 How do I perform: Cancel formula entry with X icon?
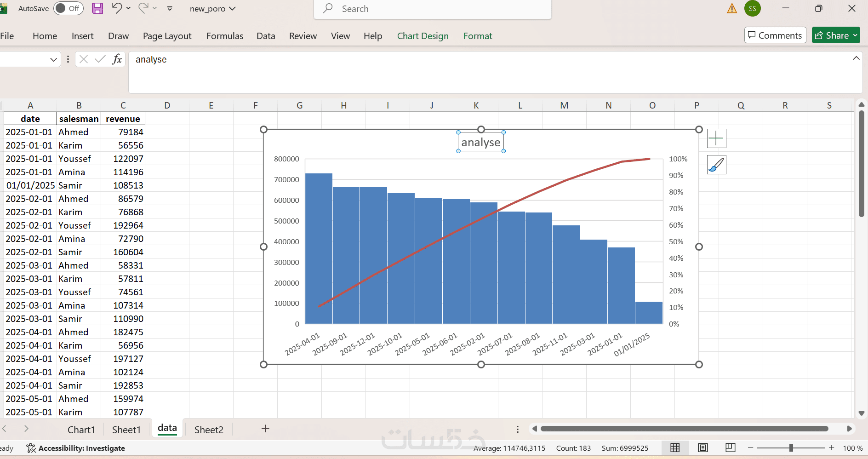[x=84, y=59]
